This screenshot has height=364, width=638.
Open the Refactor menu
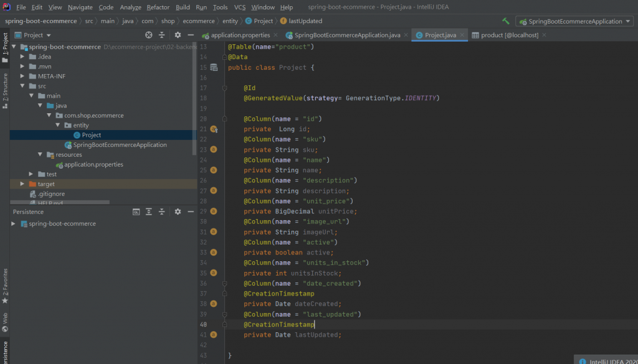click(158, 7)
